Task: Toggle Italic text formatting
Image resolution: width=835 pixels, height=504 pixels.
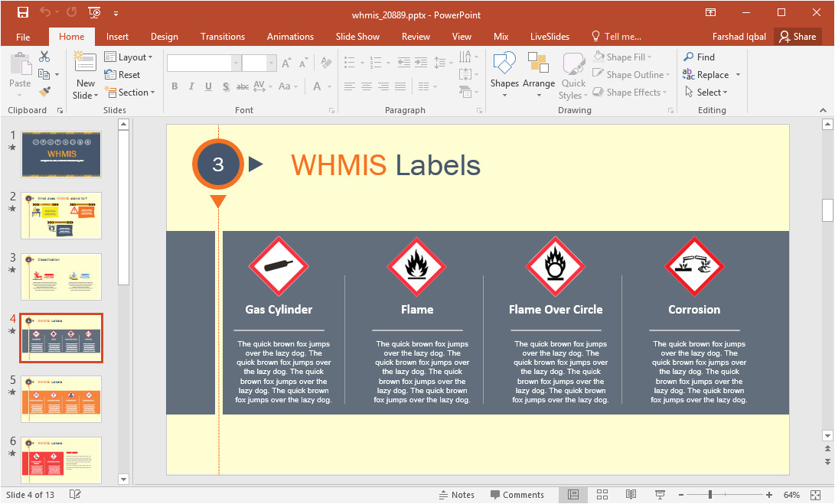Action: pyautogui.click(x=191, y=86)
